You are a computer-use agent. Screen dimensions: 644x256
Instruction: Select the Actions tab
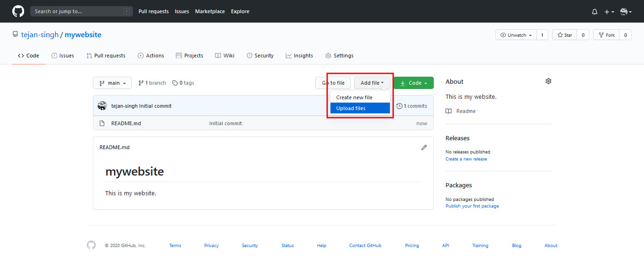coord(151,56)
